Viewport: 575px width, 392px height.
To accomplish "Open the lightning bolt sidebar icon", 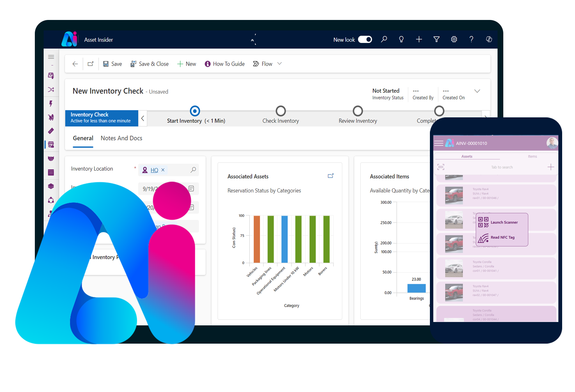I will click(51, 103).
